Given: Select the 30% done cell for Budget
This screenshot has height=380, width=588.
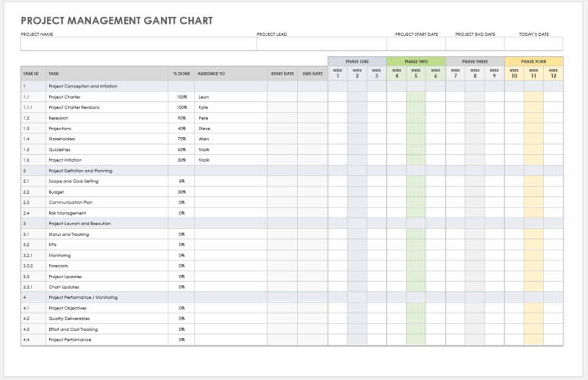Looking at the screenshot, I should (x=181, y=192).
